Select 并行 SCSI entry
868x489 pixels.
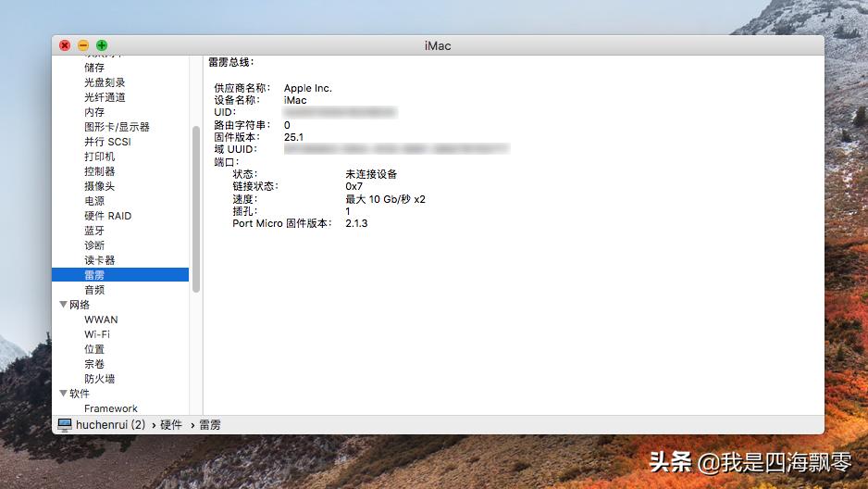(107, 142)
